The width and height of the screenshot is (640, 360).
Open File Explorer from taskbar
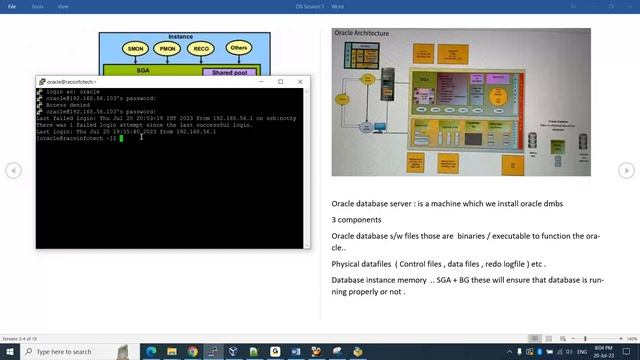click(x=172, y=351)
